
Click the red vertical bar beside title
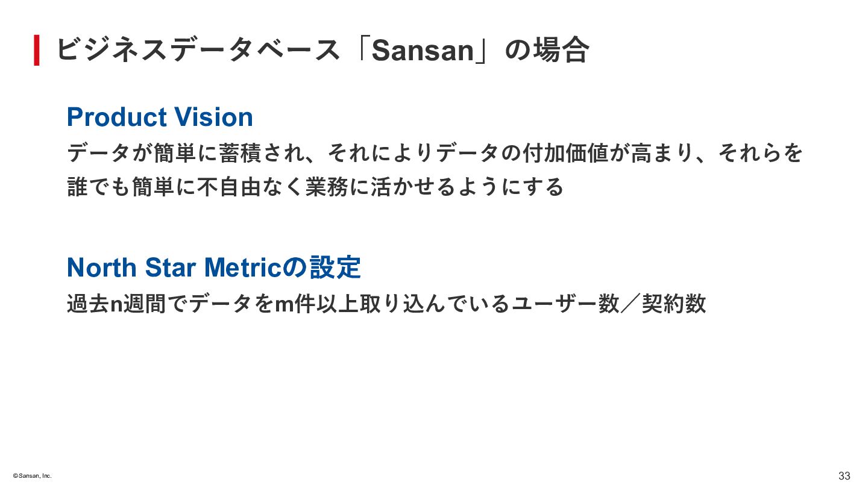coord(37,50)
